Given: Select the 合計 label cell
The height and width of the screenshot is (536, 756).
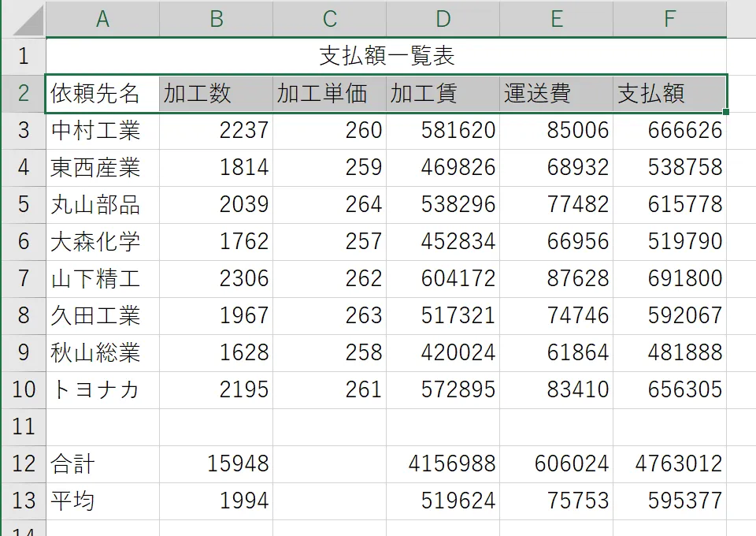Looking at the screenshot, I should tap(102, 463).
